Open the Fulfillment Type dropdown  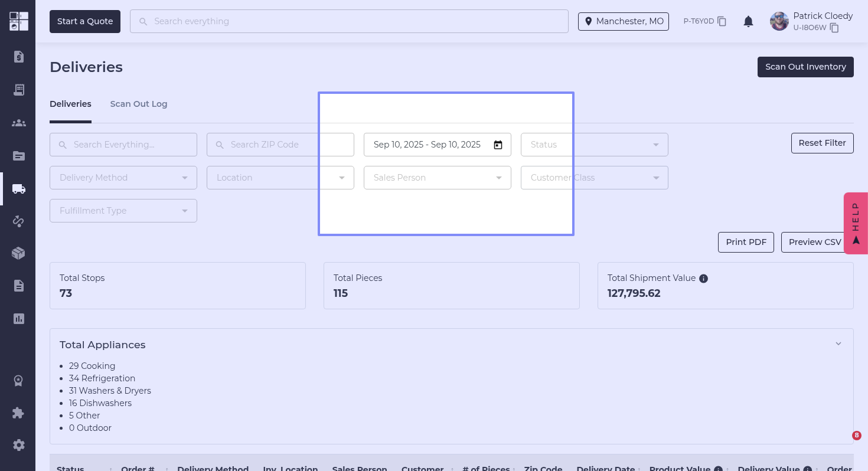coord(123,211)
